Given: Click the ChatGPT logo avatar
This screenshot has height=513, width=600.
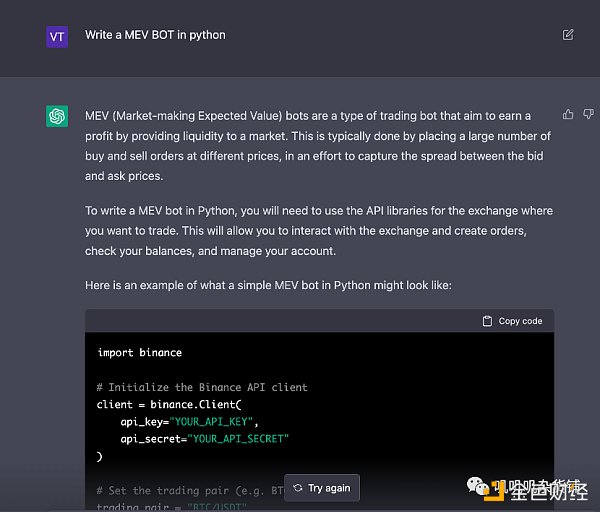Looking at the screenshot, I should coord(57,116).
